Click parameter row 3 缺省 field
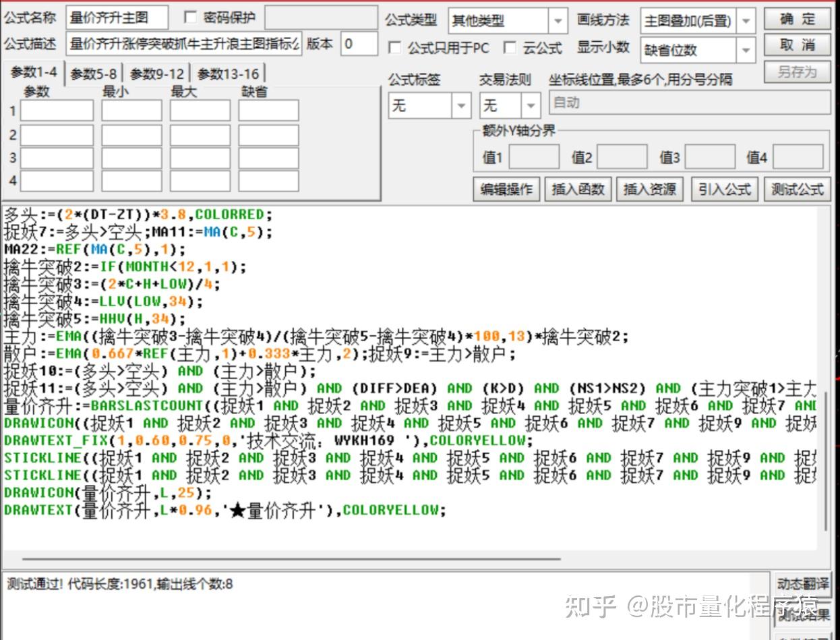 tap(268, 158)
